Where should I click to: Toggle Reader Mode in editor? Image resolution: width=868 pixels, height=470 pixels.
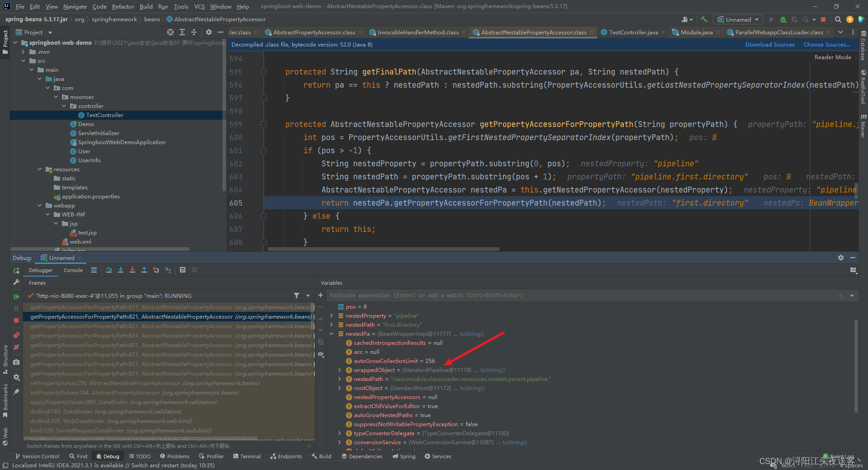click(x=833, y=57)
